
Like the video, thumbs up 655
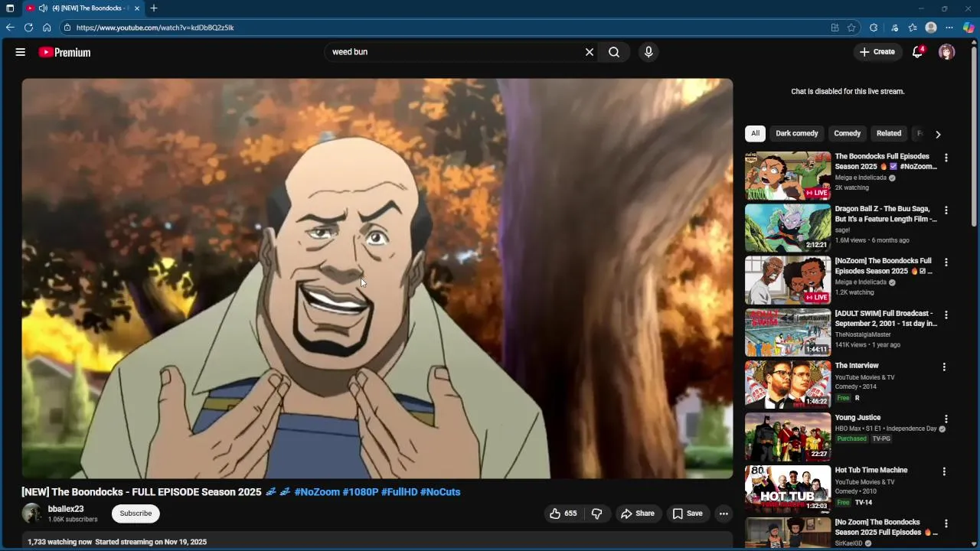point(563,514)
